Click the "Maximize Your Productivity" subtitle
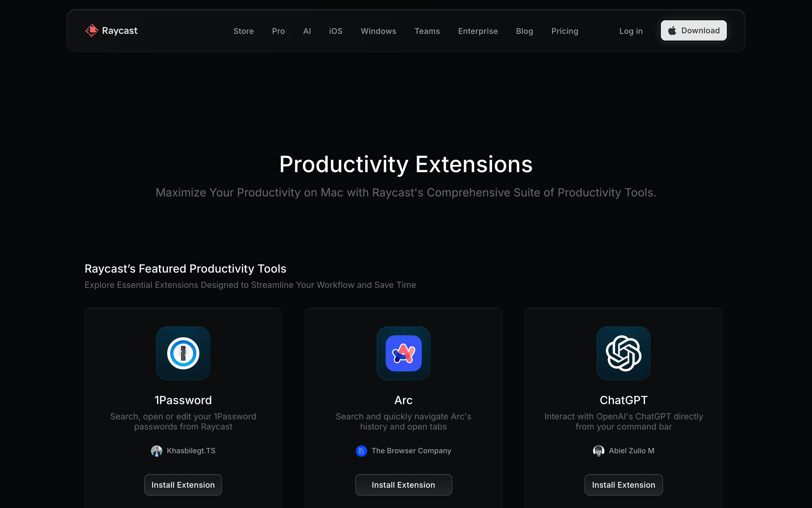Viewport: 812px width, 508px height. click(x=406, y=193)
